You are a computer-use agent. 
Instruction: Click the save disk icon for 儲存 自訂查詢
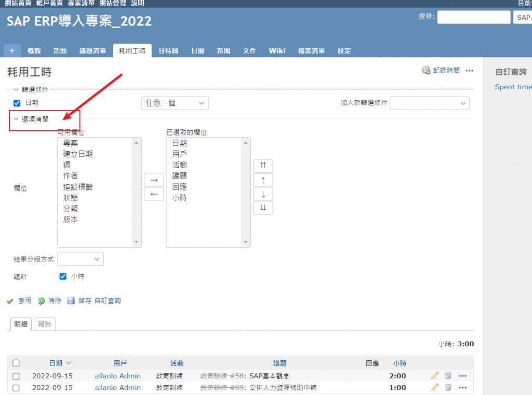pyautogui.click(x=71, y=301)
